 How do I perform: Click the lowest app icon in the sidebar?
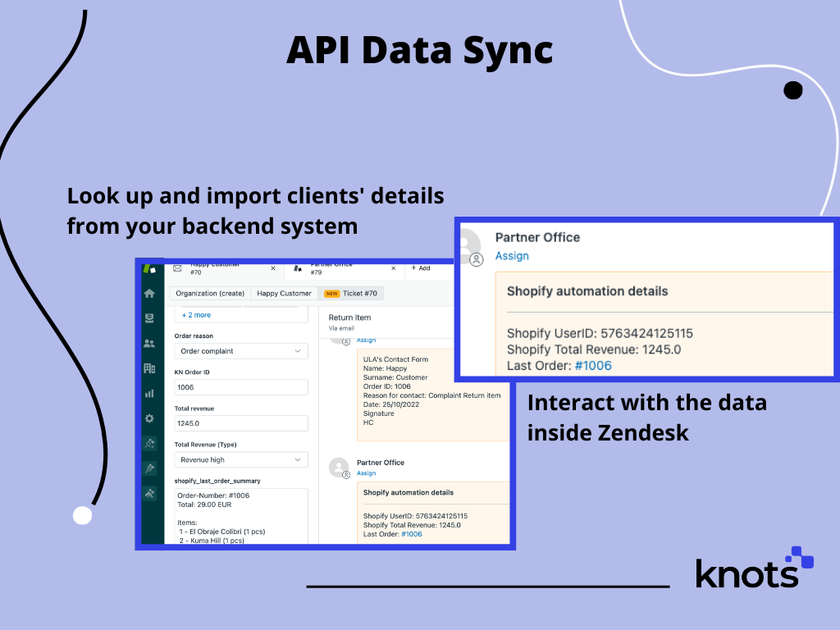point(150,493)
